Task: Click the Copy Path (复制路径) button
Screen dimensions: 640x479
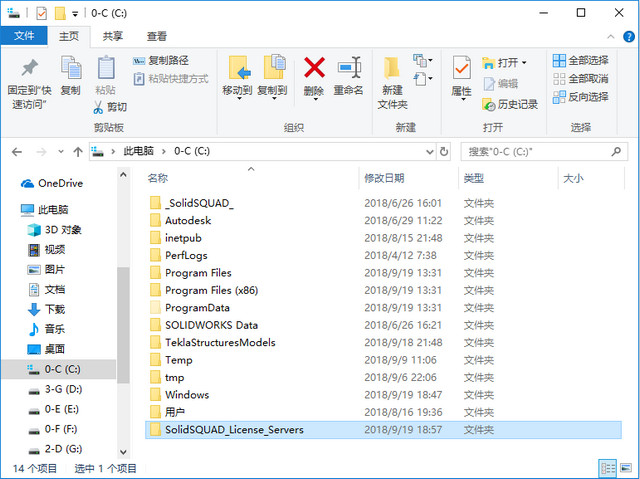Action: [161, 61]
